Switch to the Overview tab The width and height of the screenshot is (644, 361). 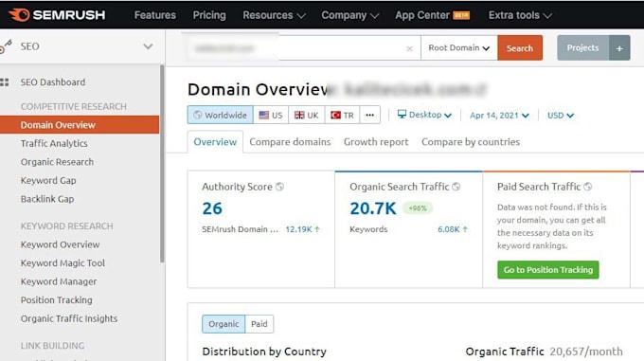click(215, 142)
